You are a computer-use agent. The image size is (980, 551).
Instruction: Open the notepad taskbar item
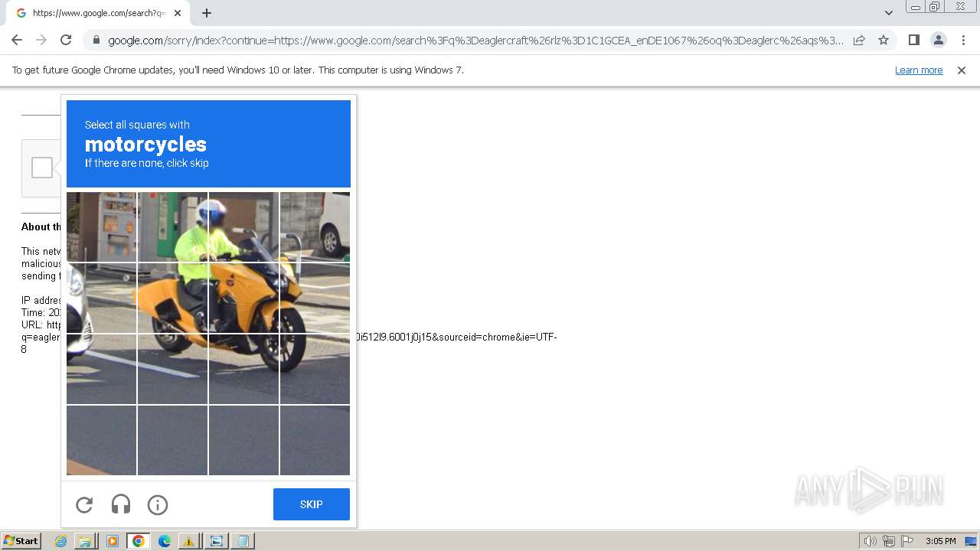pos(243,541)
